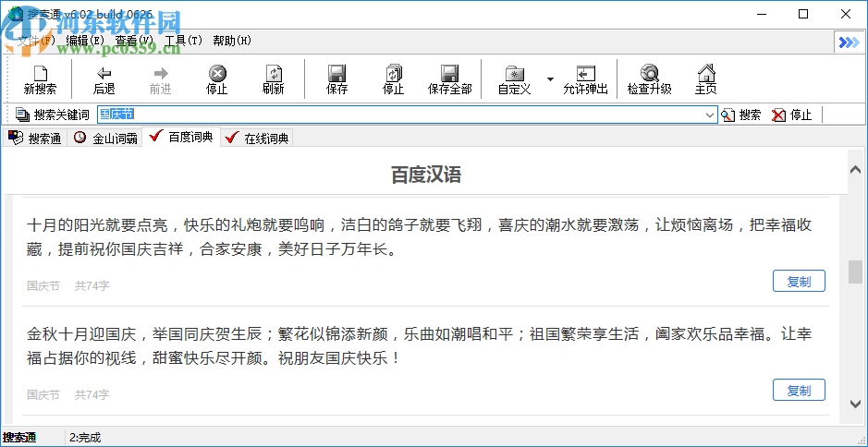This screenshot has height=447, width=868.
Task: Click the 百度汉语 heading
Action: point(426,175)
